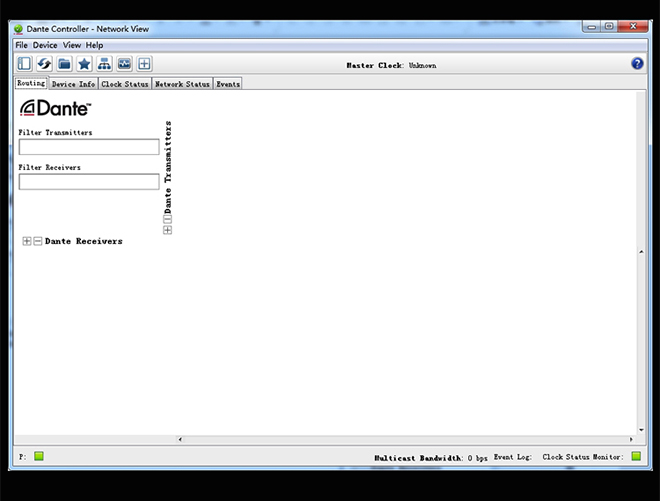Click the filter pane toggle toolbar icon
The height and width of the screenshot is (501, 660).
click(24, 64)
